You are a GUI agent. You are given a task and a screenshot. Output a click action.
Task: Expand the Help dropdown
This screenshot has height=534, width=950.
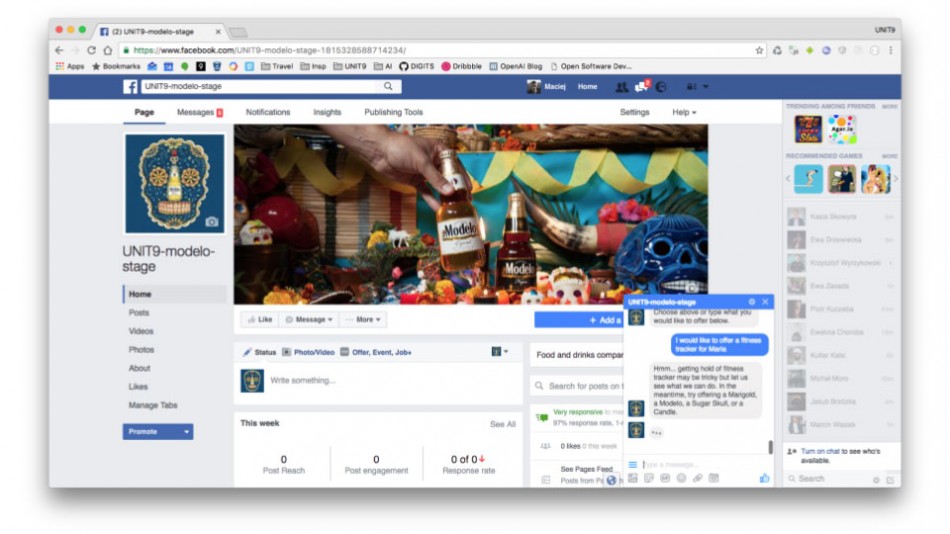[x=684, y=112]
